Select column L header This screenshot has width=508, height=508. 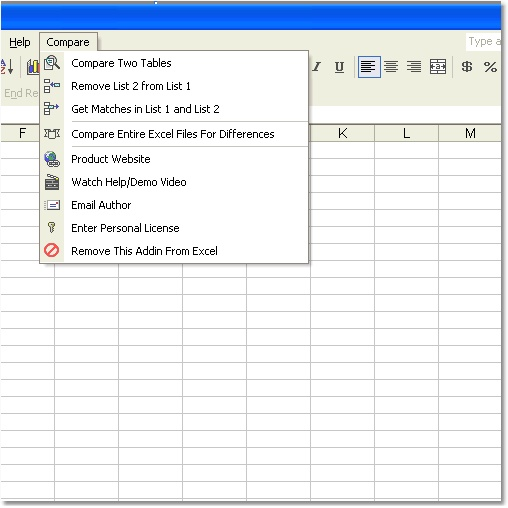(x=406, y=133)
